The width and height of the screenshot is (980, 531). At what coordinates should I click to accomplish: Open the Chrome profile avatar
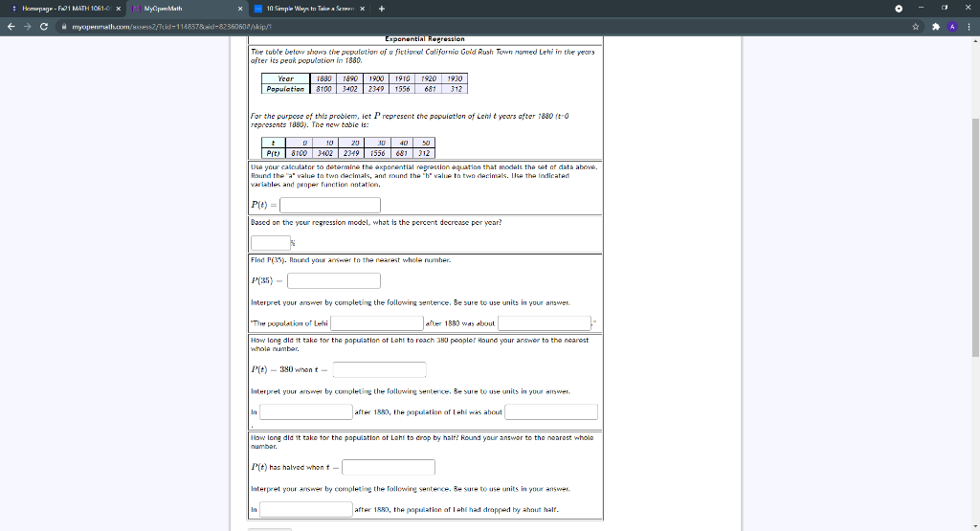point(952,26)
